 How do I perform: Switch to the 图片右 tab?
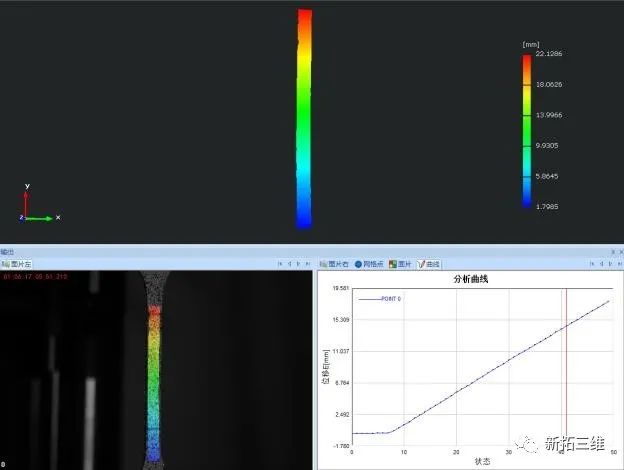coord(334,264)
